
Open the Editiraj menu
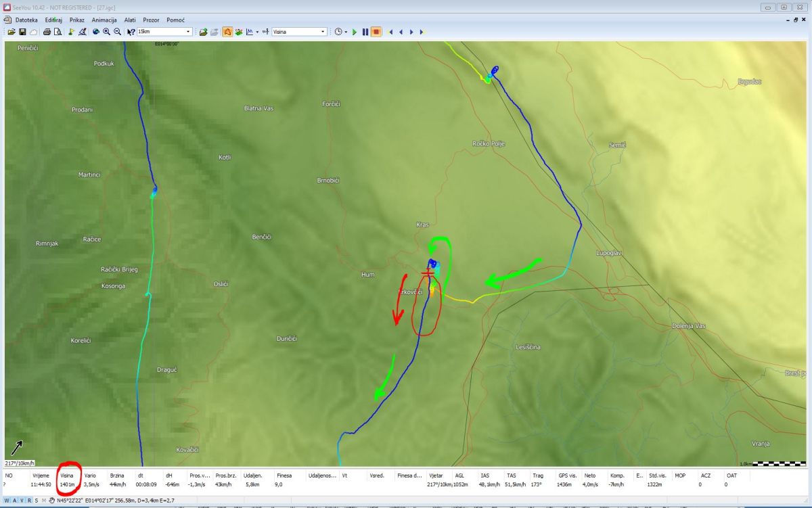[x=54, y=20]
